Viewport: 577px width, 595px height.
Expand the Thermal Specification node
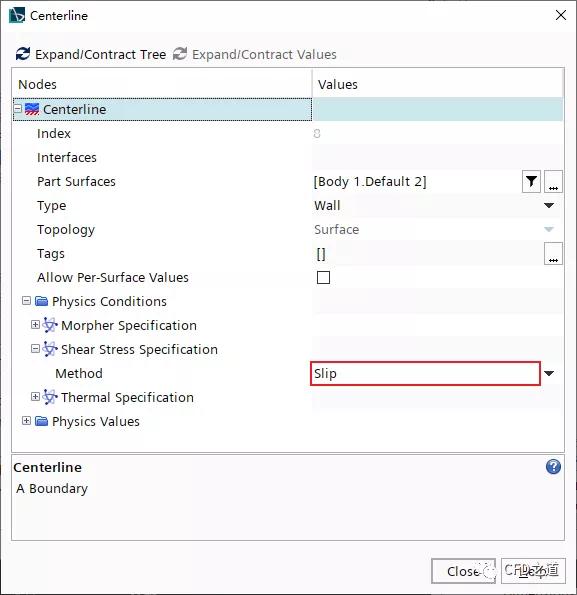point(35,397)
